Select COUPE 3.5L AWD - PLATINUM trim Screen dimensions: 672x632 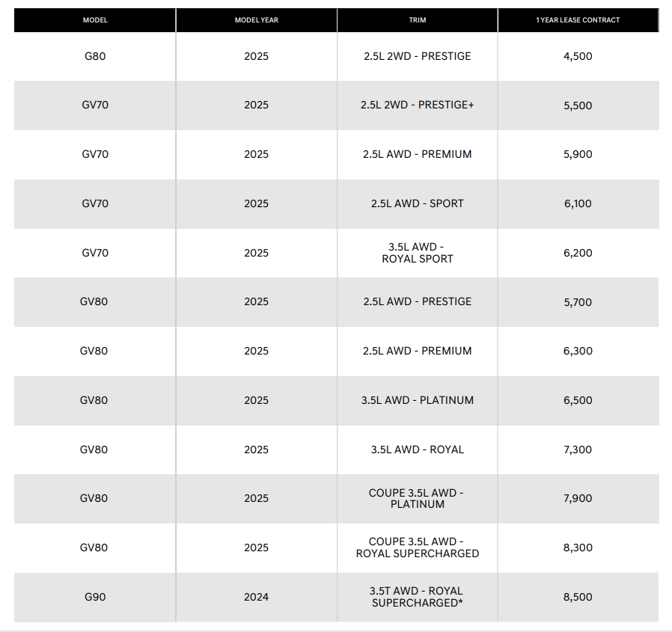tap(417, 498)
